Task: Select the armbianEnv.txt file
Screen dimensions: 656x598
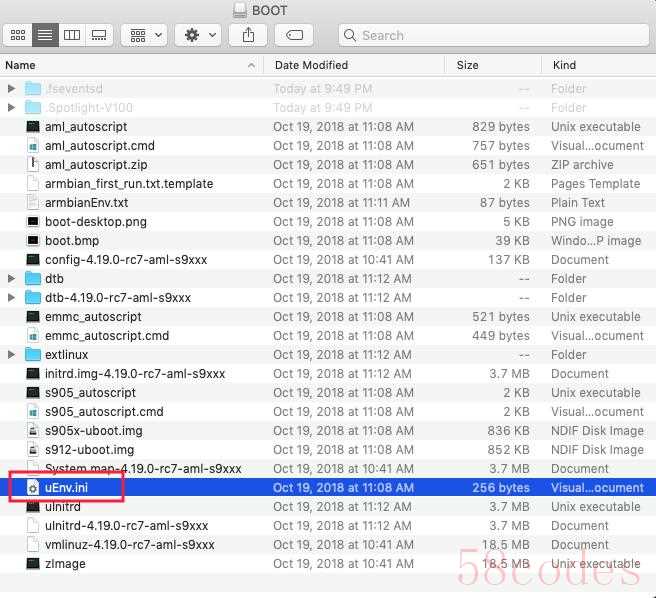Action: point(86,203)
